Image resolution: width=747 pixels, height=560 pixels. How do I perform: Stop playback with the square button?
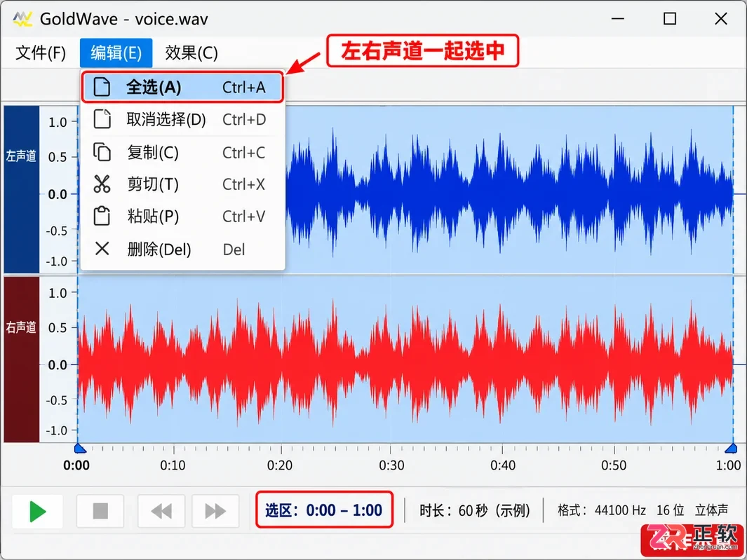pos(100,512)
